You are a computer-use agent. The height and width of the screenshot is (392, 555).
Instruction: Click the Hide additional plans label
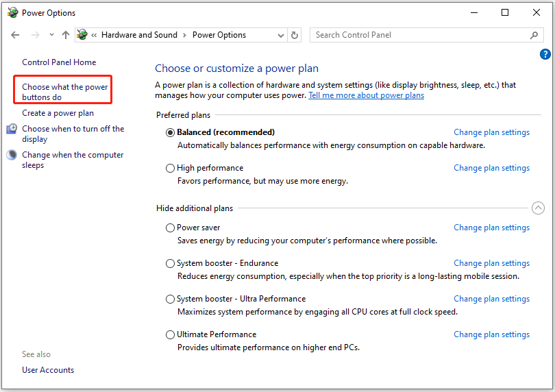point(195,208)
